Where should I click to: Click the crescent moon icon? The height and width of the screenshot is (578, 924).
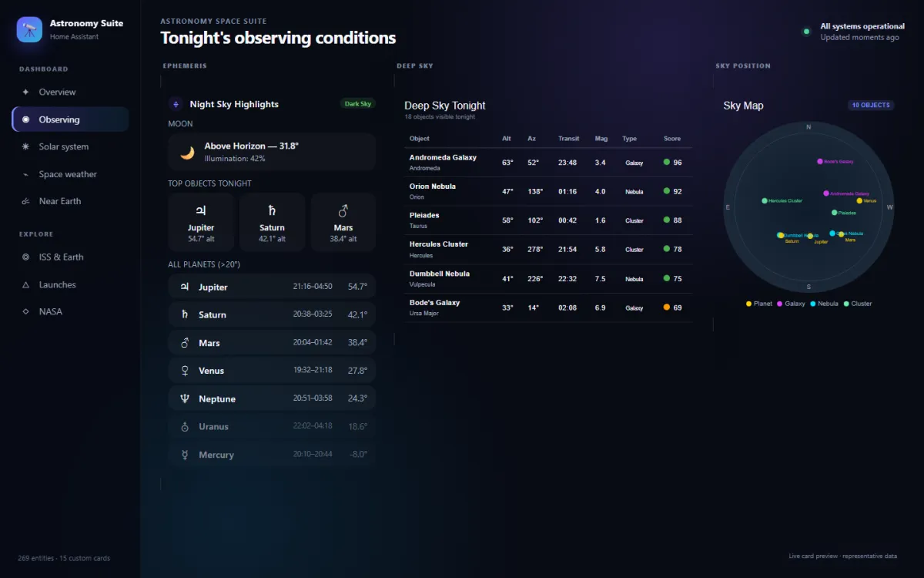point(187,153)
